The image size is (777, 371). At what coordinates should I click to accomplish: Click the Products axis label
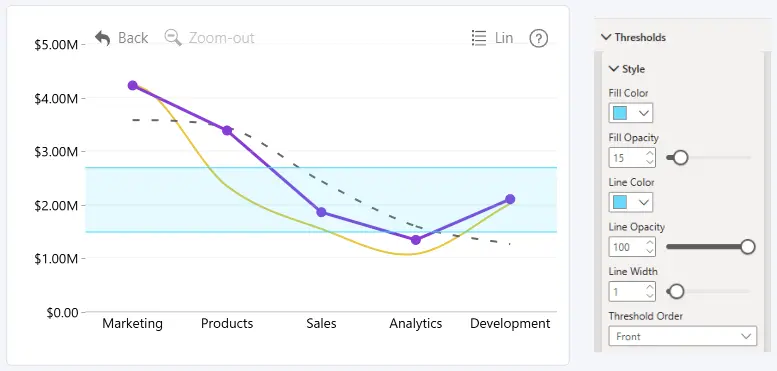click(x=227, y=324)
